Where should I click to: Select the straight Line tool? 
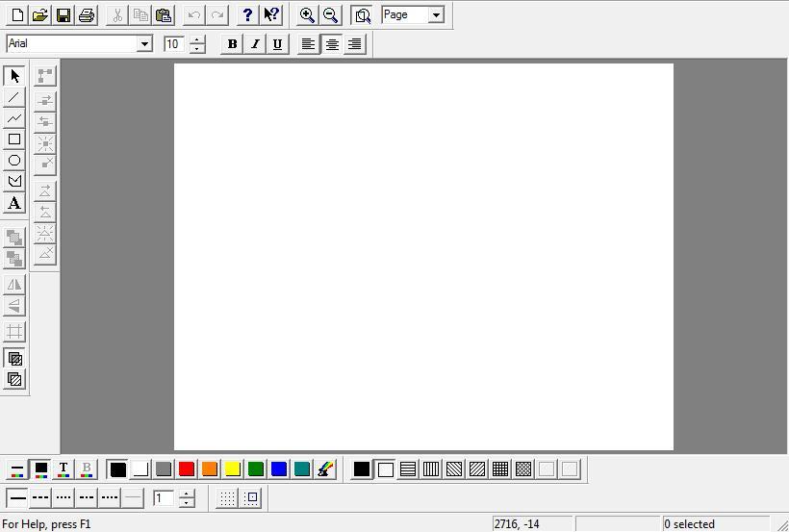pyautogui.click(x=14, y=97)
